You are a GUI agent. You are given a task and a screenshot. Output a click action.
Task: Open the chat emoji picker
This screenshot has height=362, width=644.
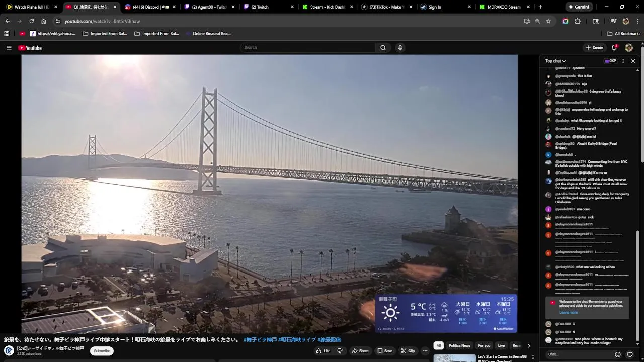[x=618, y=354]
